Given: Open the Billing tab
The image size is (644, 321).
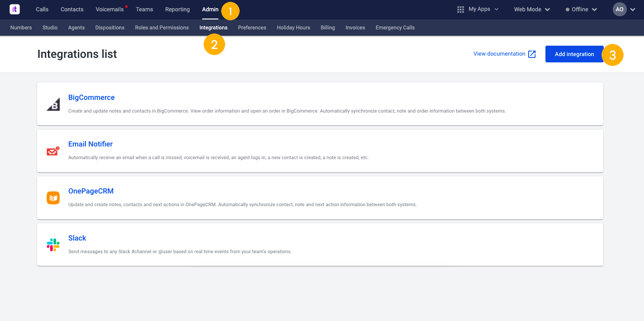Looking at the screenshot, I should 328,28.
